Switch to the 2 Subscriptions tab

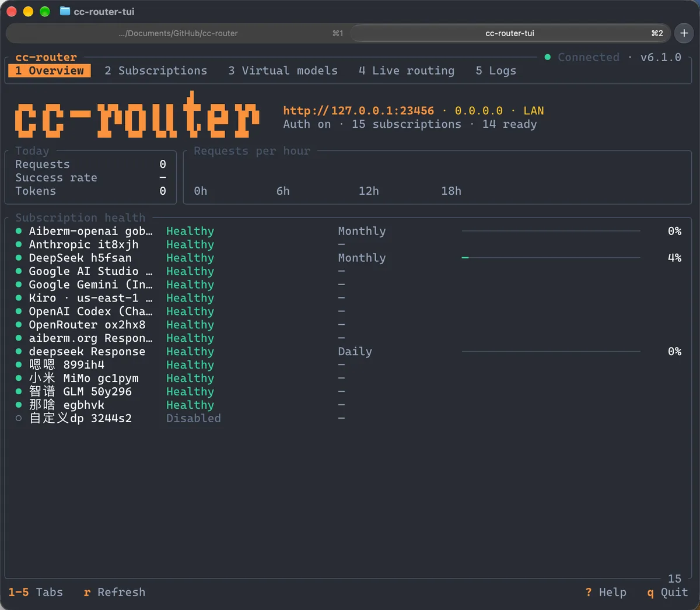click(x=156, y=71)
